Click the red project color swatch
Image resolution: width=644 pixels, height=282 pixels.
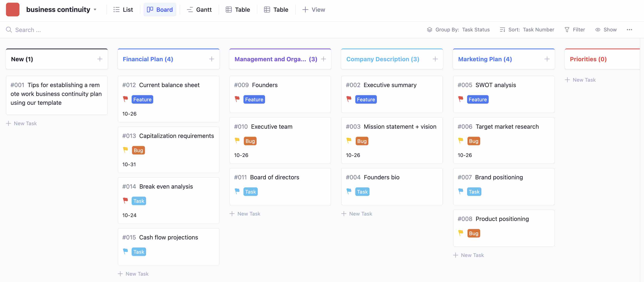pos(13,9)
